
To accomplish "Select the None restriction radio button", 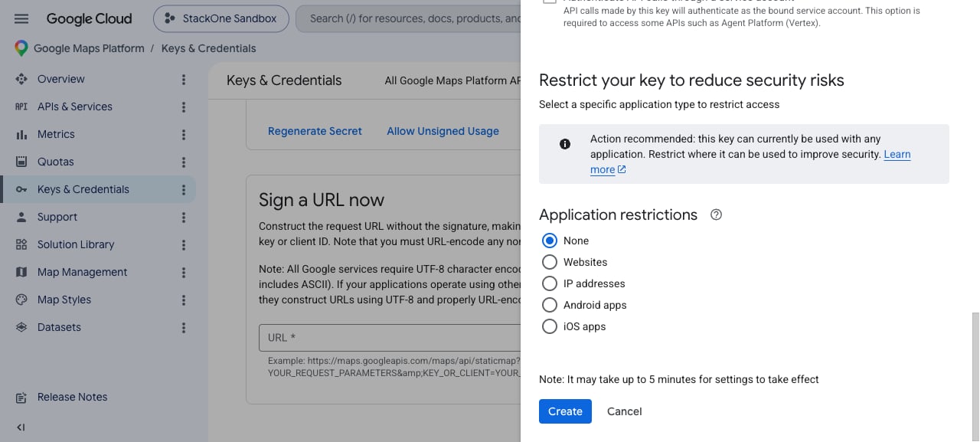I will [550, 241].
